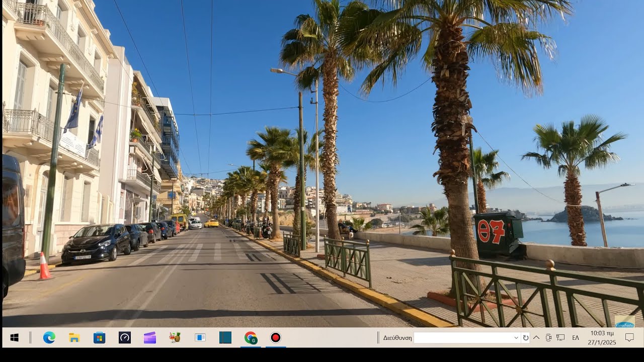Click the meet-now camera tray icon
The image size is (644, 362).
pos(548,338)
